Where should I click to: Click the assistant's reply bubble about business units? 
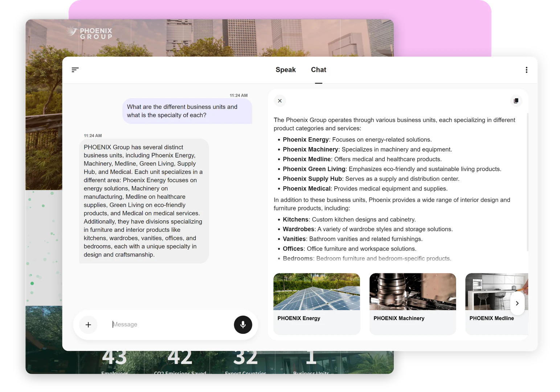point(144,201)
